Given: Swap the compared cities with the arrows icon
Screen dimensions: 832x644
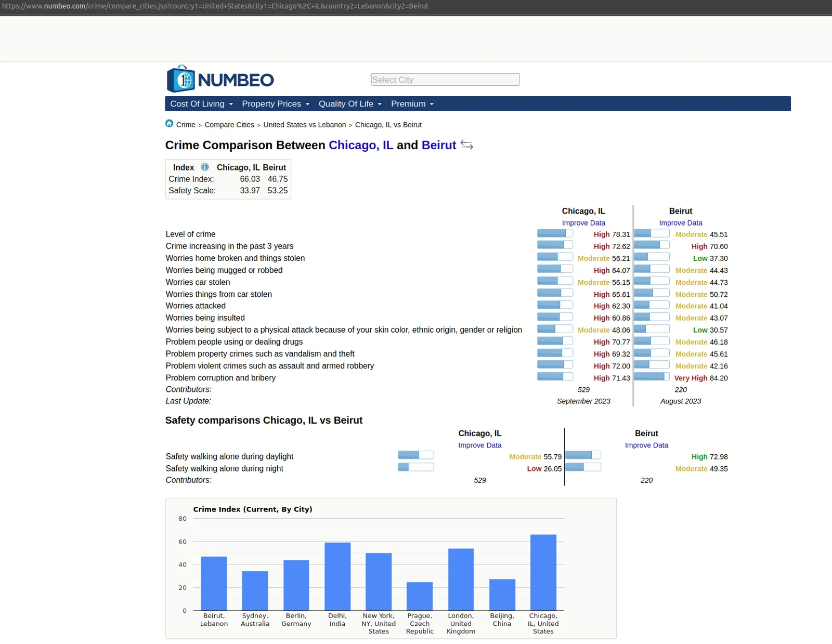Looking at the screenshot, I should pos(467,145).
